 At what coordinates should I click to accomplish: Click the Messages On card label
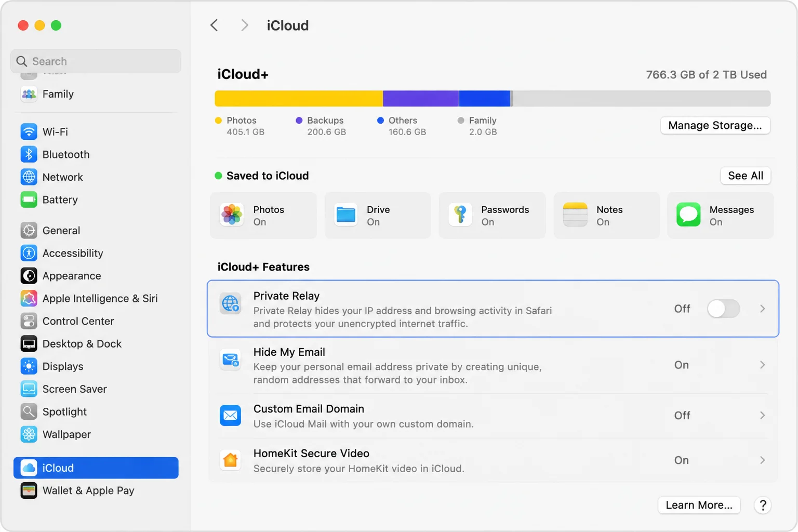pyautogui.click(x=731, y=216)
